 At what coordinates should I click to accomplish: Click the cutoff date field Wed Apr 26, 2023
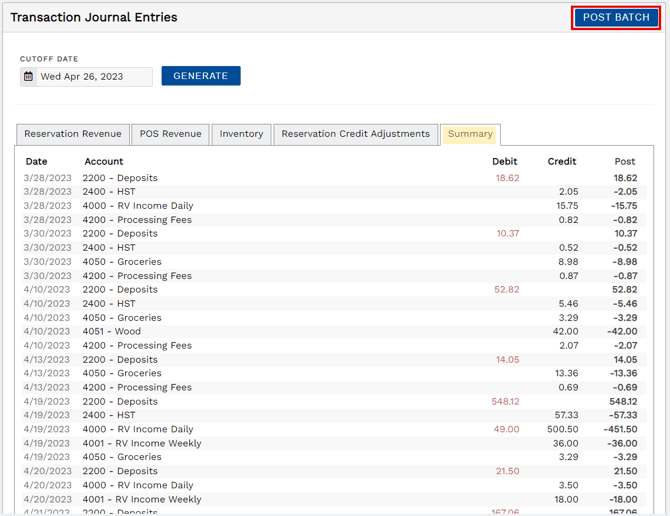pos(86,77)
